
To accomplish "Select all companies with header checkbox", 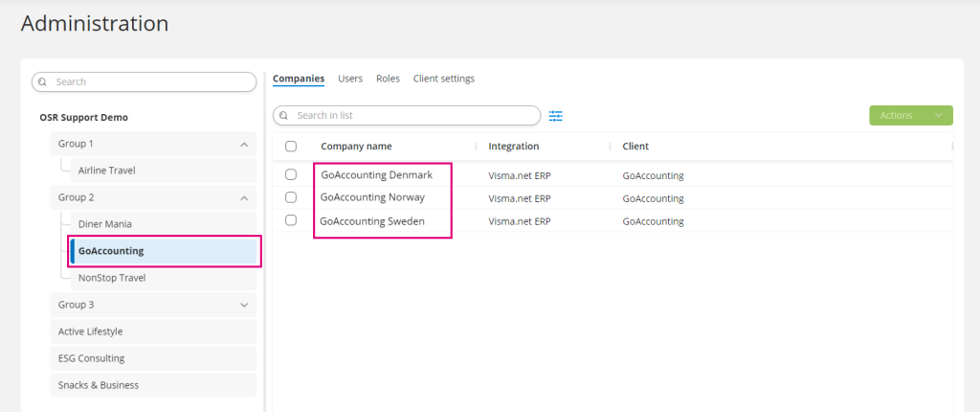I will coord(291,147).
